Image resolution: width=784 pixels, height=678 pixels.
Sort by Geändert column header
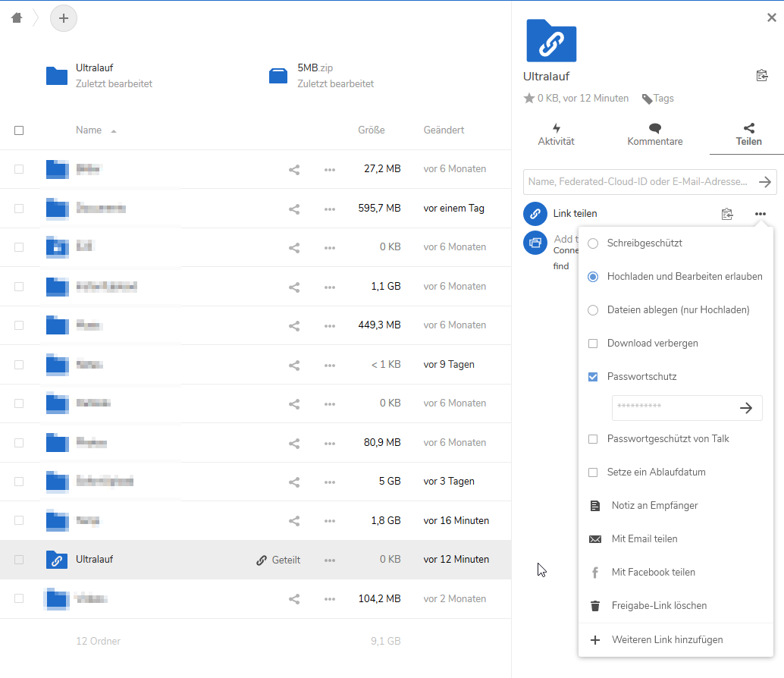click(444, 130)
